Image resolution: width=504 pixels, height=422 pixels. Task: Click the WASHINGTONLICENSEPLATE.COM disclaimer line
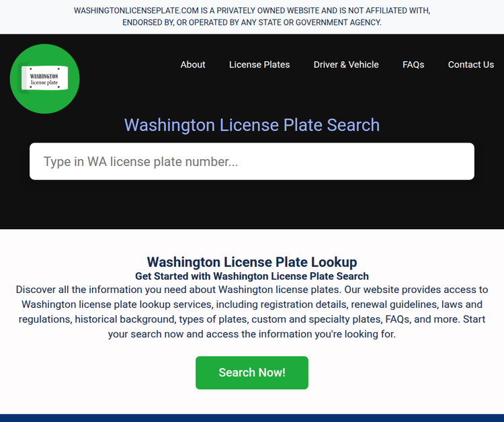(x=252, y=11)
